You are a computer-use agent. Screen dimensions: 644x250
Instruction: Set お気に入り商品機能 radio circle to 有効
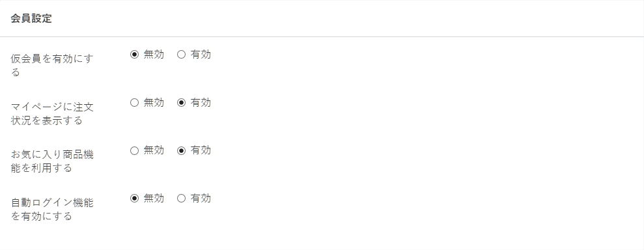pyautogui.click(x=181, y=150)
